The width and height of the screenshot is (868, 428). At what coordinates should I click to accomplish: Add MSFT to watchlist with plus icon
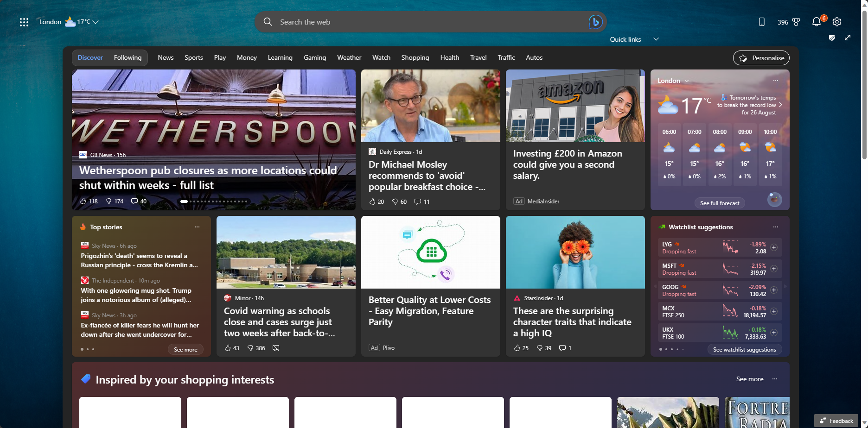point(774,269)
